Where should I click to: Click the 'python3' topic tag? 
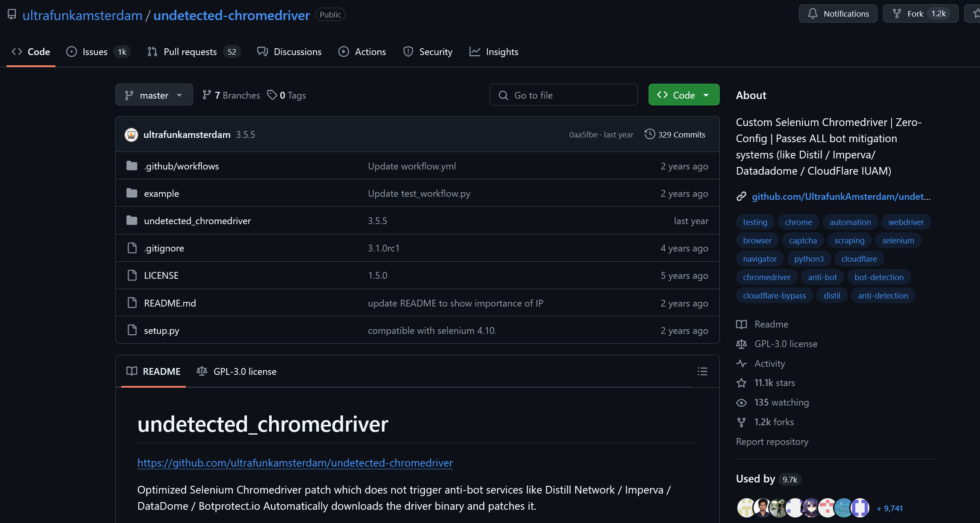[809, 259]
